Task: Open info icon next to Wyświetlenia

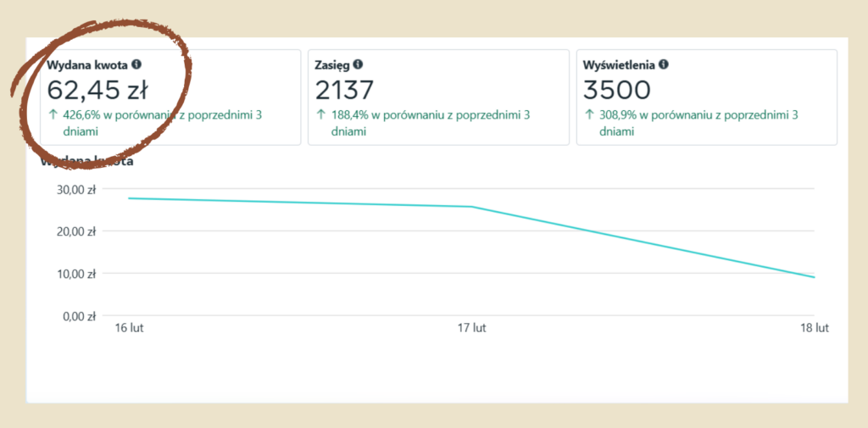Action: tap(664, 64)
